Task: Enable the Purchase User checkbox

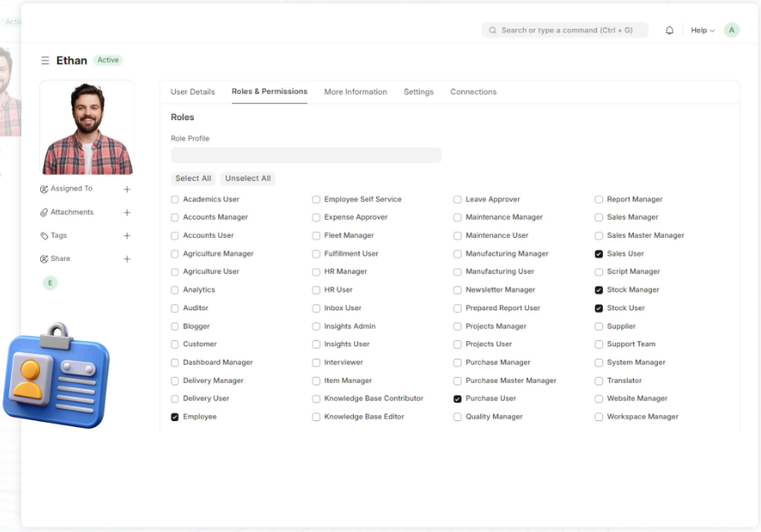Action: coord(457,398)
